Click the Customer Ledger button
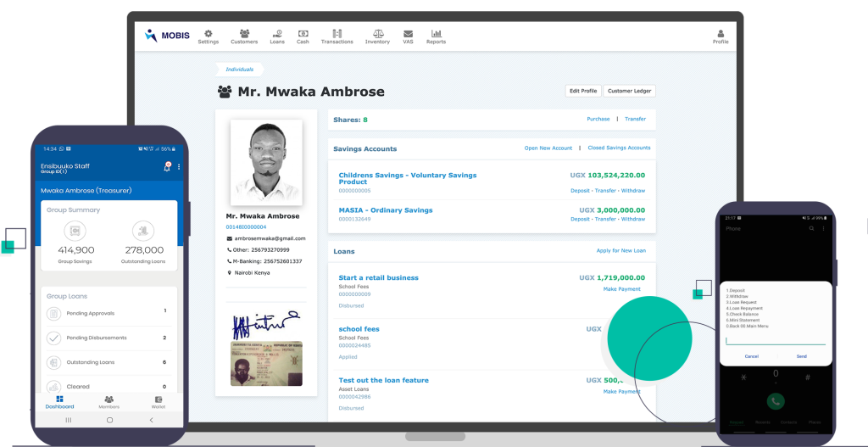Image resolution: width=868 pixels, height=447 pixels. click(x=630, y=91)
